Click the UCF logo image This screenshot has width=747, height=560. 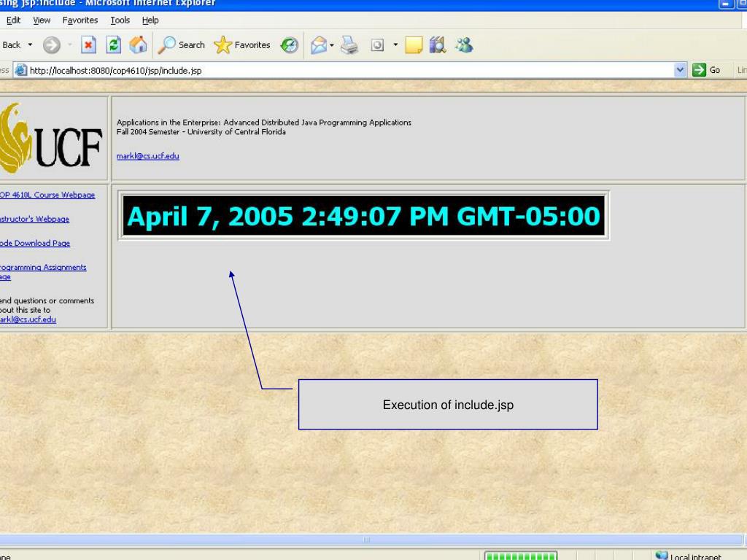tap(51, 138)
